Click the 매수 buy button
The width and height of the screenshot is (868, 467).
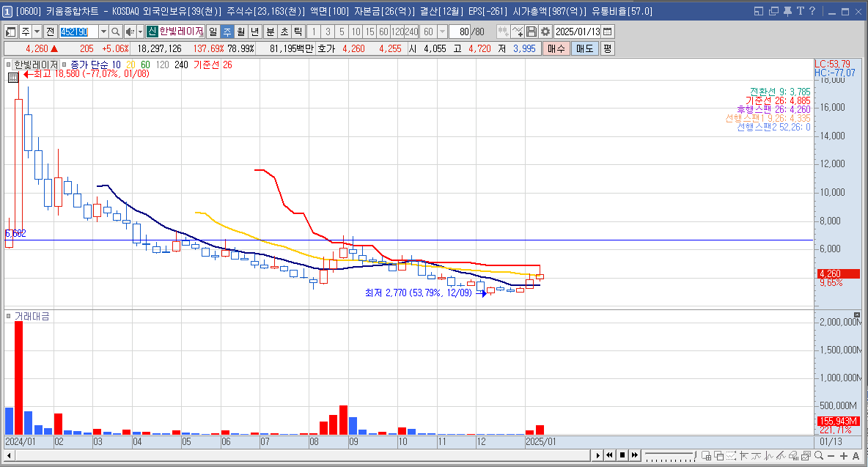tap(556, 48)
